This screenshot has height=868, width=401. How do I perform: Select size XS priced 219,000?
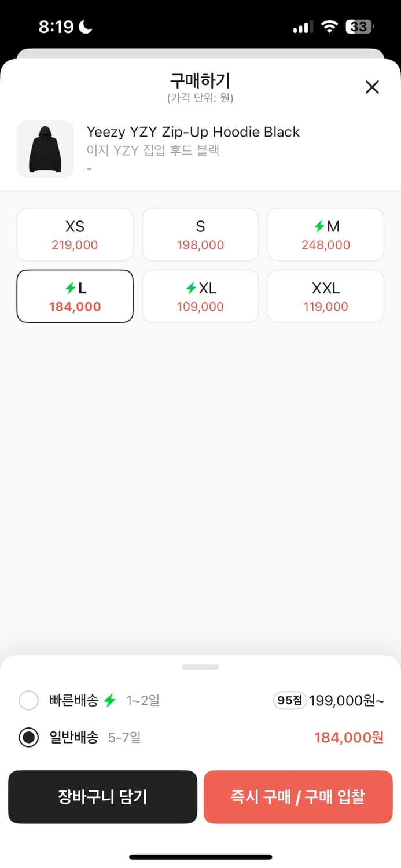point(75,234)
